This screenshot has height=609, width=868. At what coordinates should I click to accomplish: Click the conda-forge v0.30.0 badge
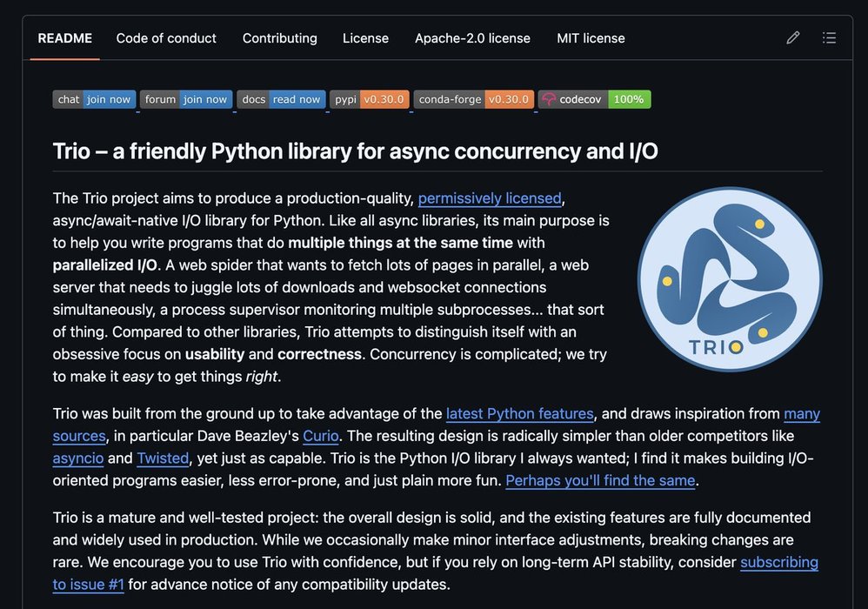pos(473,99)
